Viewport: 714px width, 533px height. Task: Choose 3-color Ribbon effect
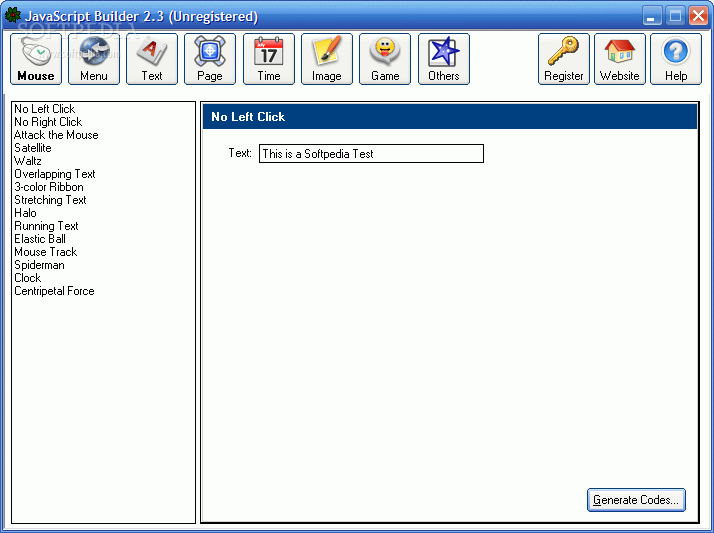click(49, 187)
